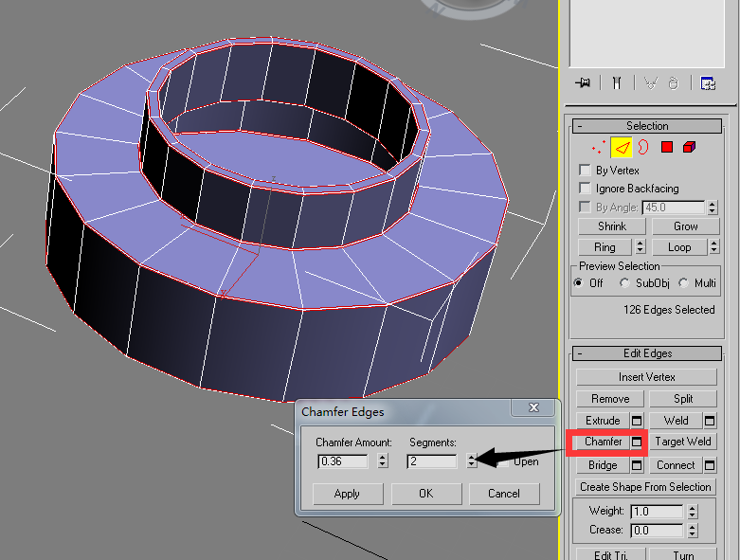Click '126 Edges Selected' status text
This screenshot has width=740, height=560.
pos(669,310)
